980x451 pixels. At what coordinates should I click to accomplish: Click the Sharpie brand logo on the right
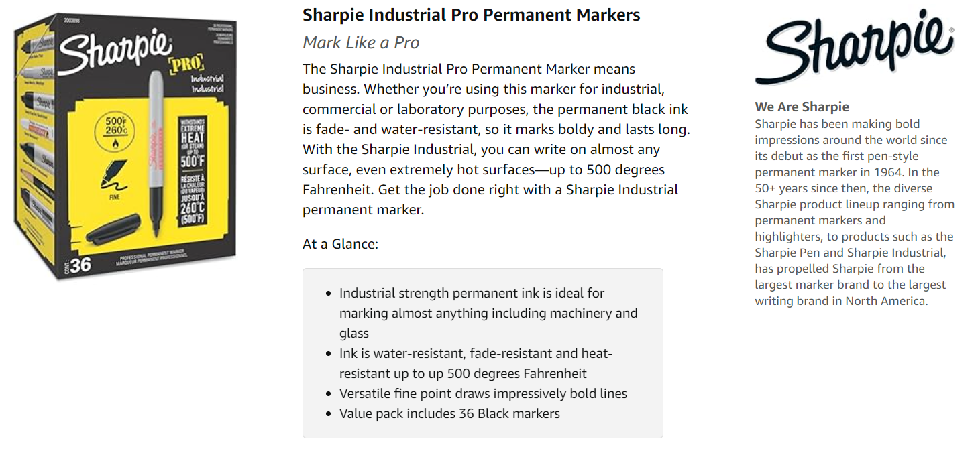[854, 47]
